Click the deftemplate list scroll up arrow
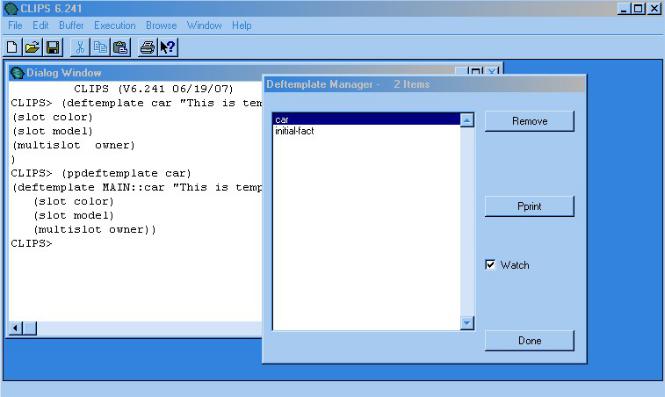 click(467, 120)
